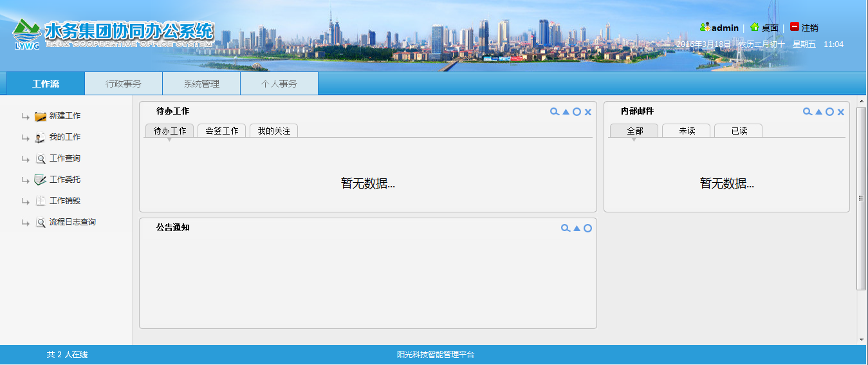Show 未读 mail tab

coord(687,131)
